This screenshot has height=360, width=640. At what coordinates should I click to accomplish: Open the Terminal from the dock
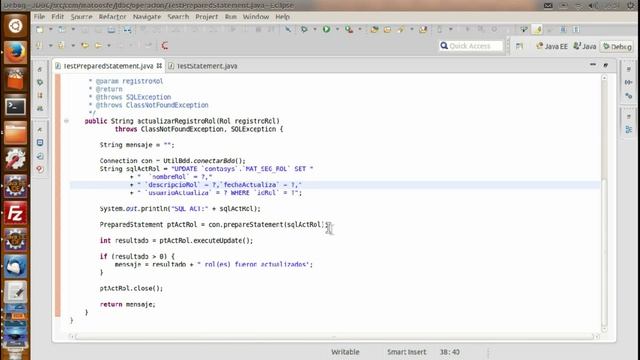click(x=15, y=106)
